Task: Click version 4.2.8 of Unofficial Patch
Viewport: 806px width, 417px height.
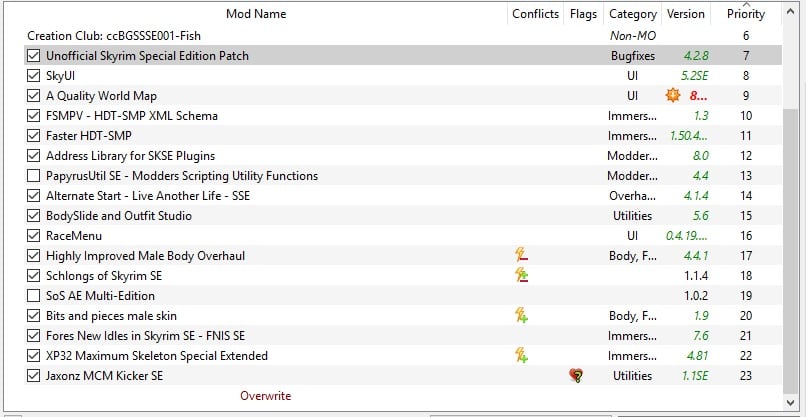Action: point(696,56)
